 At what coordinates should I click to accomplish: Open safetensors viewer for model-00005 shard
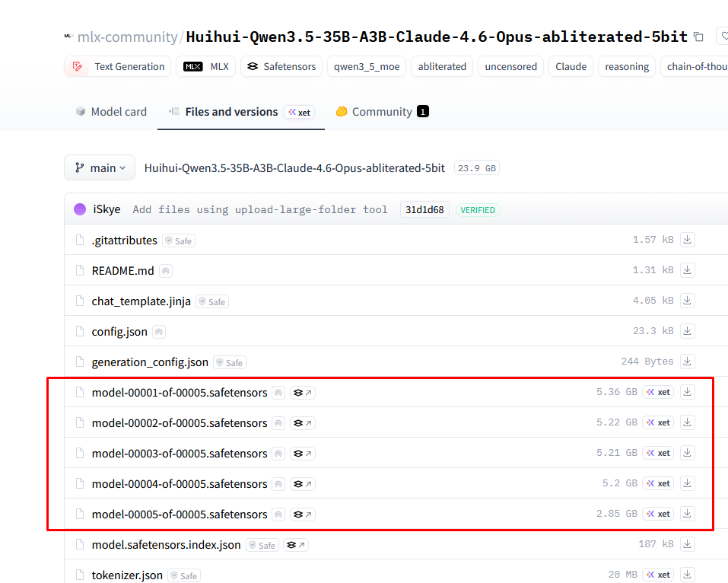point(303,515)
